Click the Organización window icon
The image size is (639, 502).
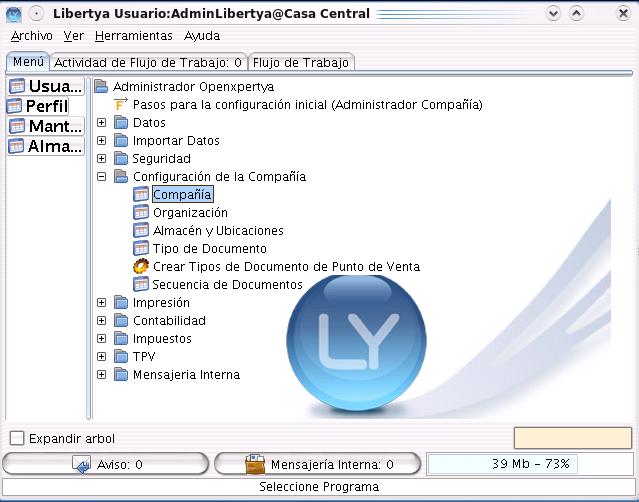[x=141, y=213]
